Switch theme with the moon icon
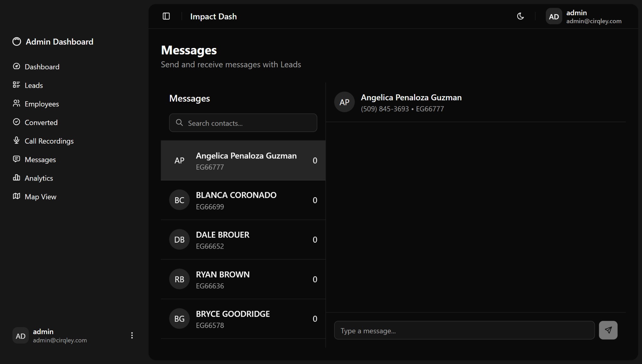Screen dimensions: 642x364 [x=520, y=16]
